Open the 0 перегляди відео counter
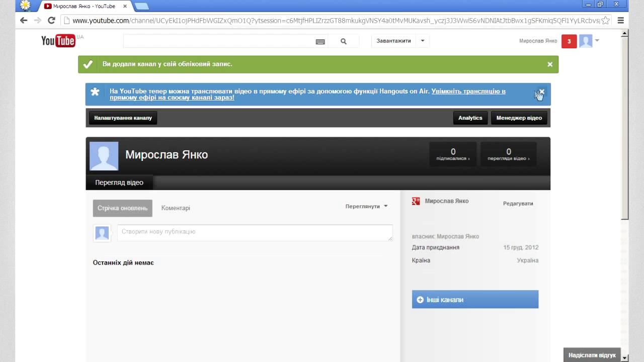644x362 pixels. (x=509, y=154)
